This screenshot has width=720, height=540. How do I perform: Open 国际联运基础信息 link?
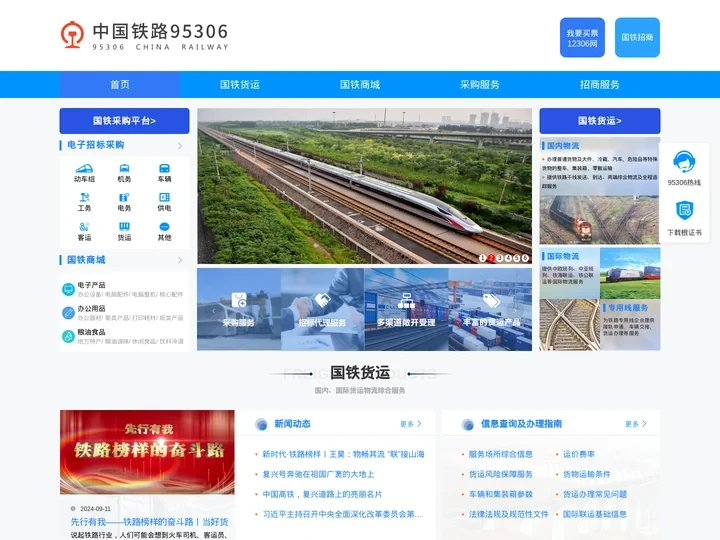coord(595,514)
